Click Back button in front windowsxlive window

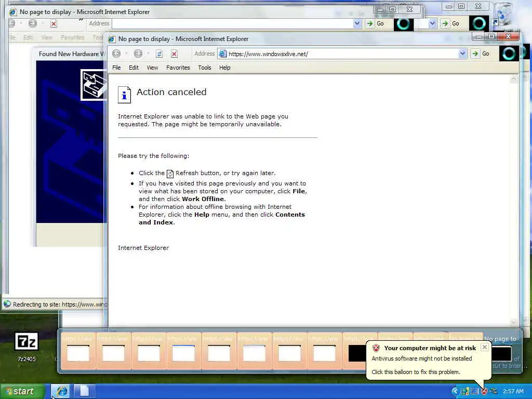click(116, 54)
